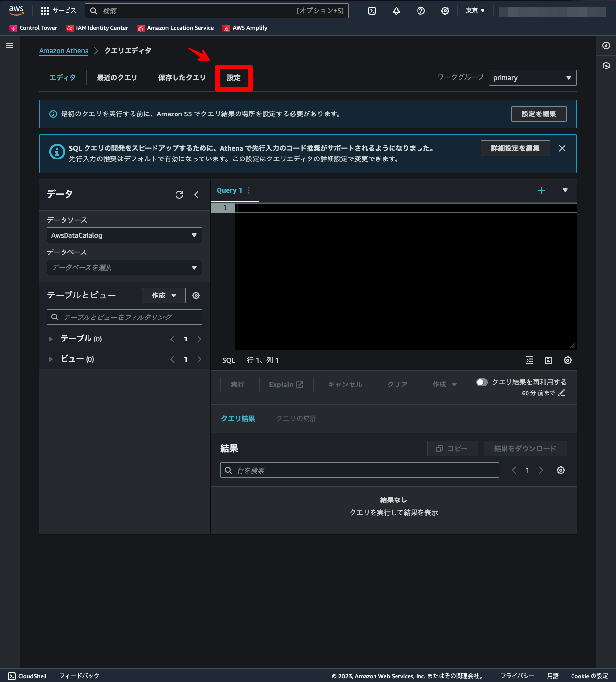Follow the Amazon Athena breadcrumb link
Viewport: 616px width, 682px height.
pyautogui.click(x=64, y=51)
